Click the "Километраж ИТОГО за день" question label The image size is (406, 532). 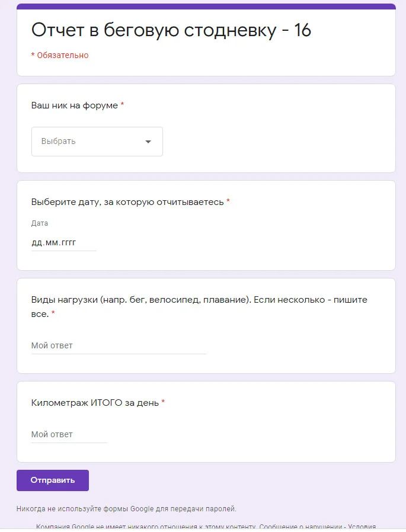pyautogui.click(x=95, y=403)
